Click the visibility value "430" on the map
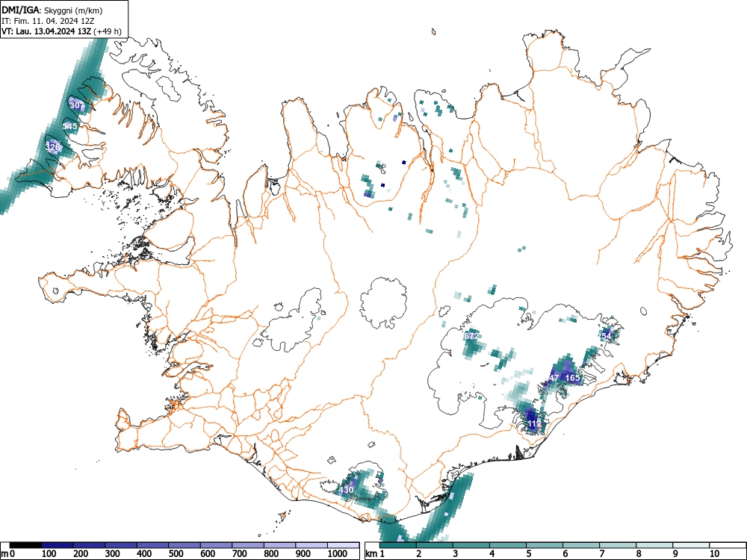 point(347,490)
